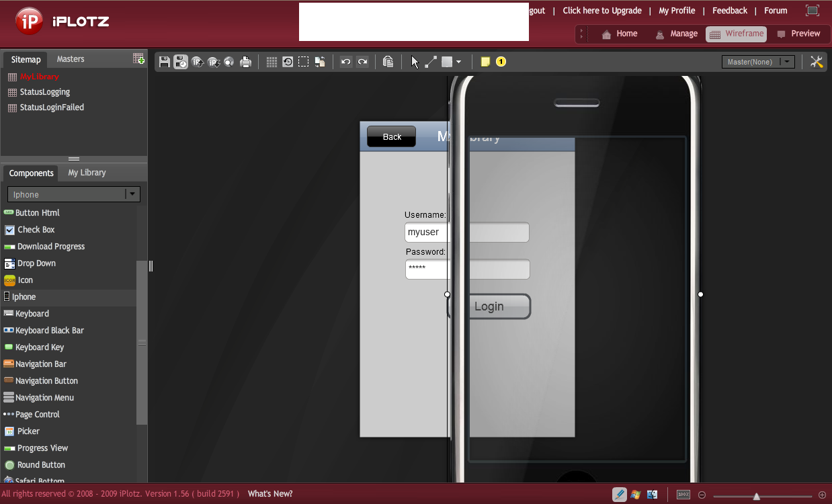
Task: Click the yellow number 1 badge
Action: click(x=501, y=62)
